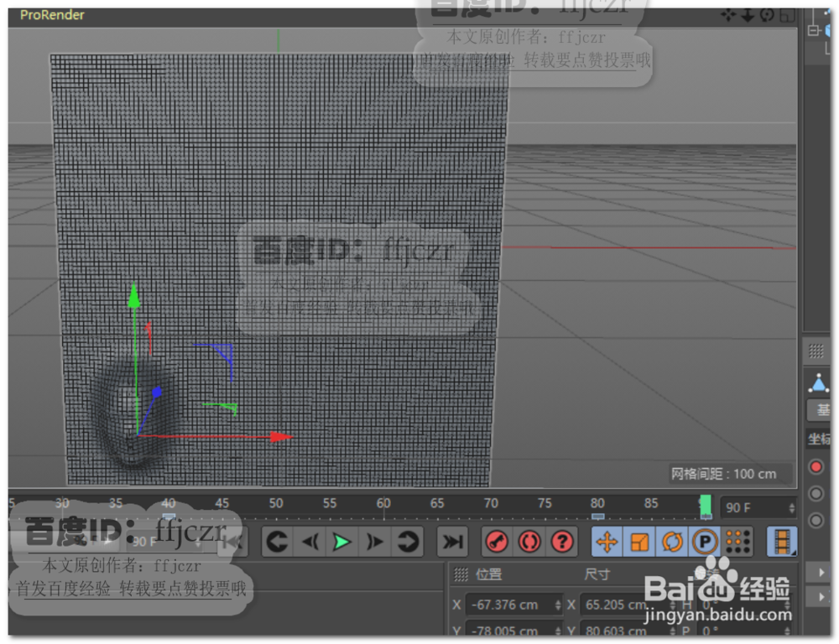This screenshot has width=839, height=644.
Task: Click the red X axis arrow handle
Action: 281,437
